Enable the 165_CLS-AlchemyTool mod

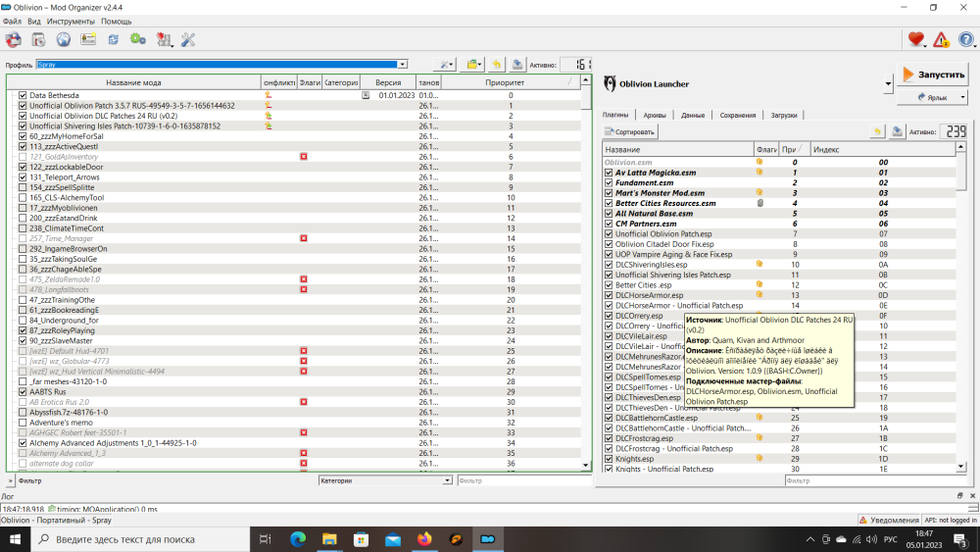coord(23,197)
